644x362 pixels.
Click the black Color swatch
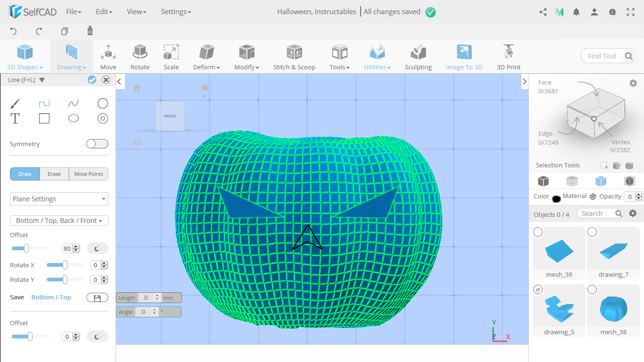pos(556,199)
